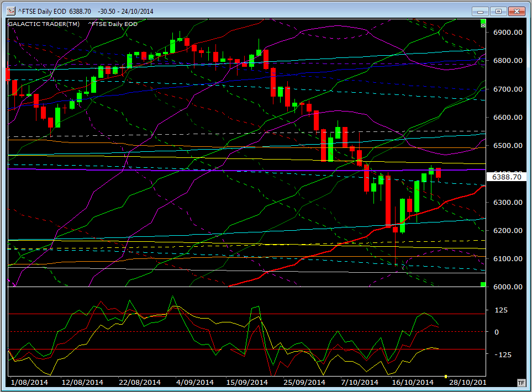The image size is (532, 392).
Task: Open the chart window icon menu
Action: pos(11,11)
